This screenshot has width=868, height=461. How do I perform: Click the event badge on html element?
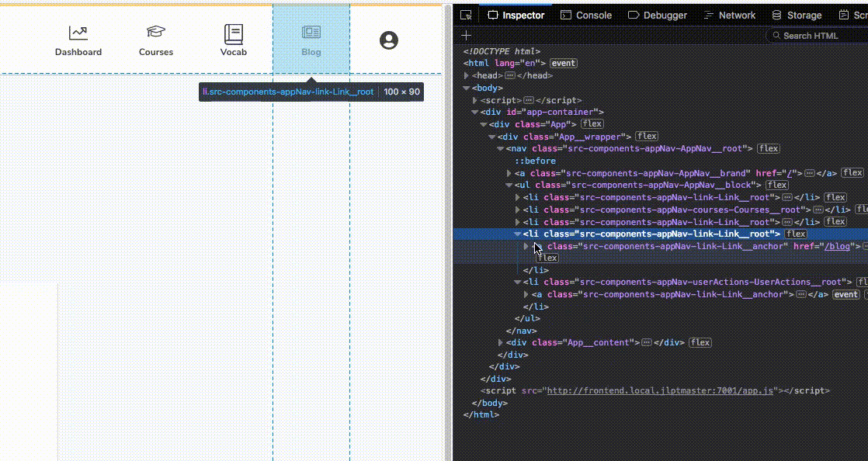[564, 63]
